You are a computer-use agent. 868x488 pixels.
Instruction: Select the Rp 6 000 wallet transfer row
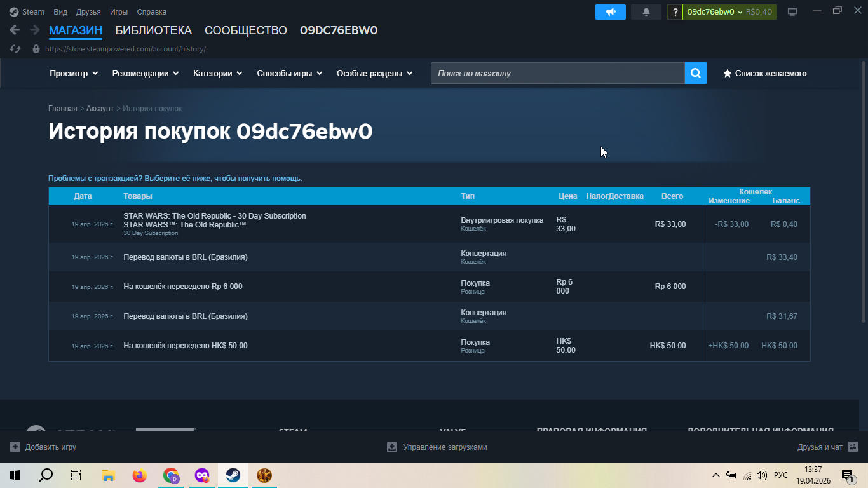430,287
